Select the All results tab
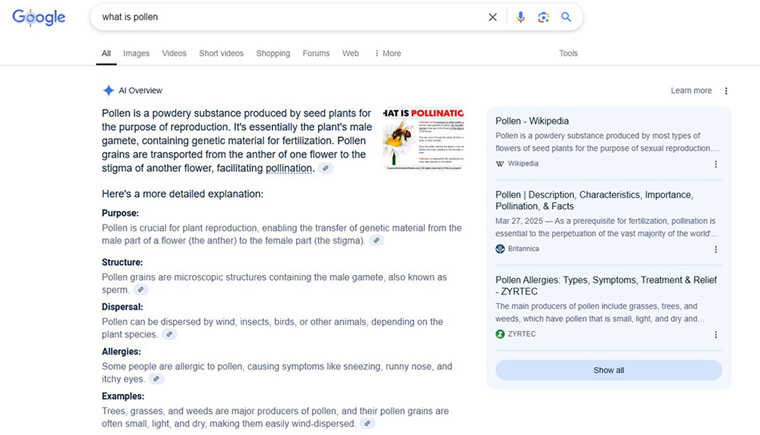760x435 pixels. [106, 53]
